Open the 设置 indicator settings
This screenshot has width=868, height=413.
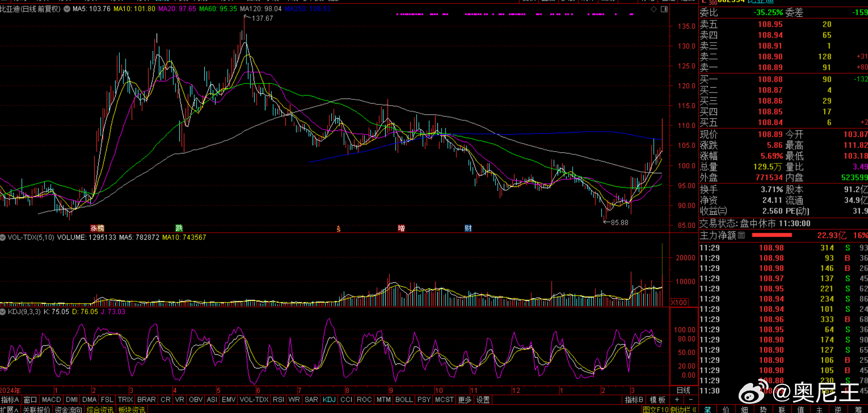pos(483,400)
